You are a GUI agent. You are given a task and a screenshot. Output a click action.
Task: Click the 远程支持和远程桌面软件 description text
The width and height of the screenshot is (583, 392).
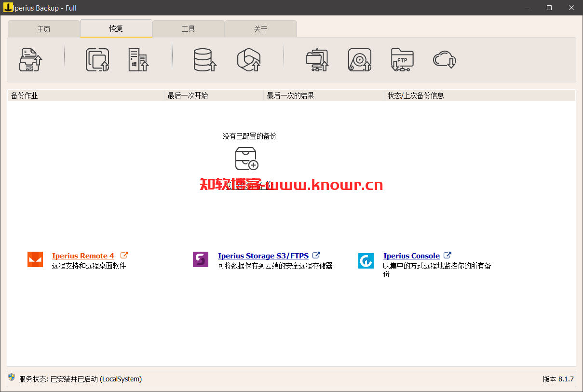point(89,266)
